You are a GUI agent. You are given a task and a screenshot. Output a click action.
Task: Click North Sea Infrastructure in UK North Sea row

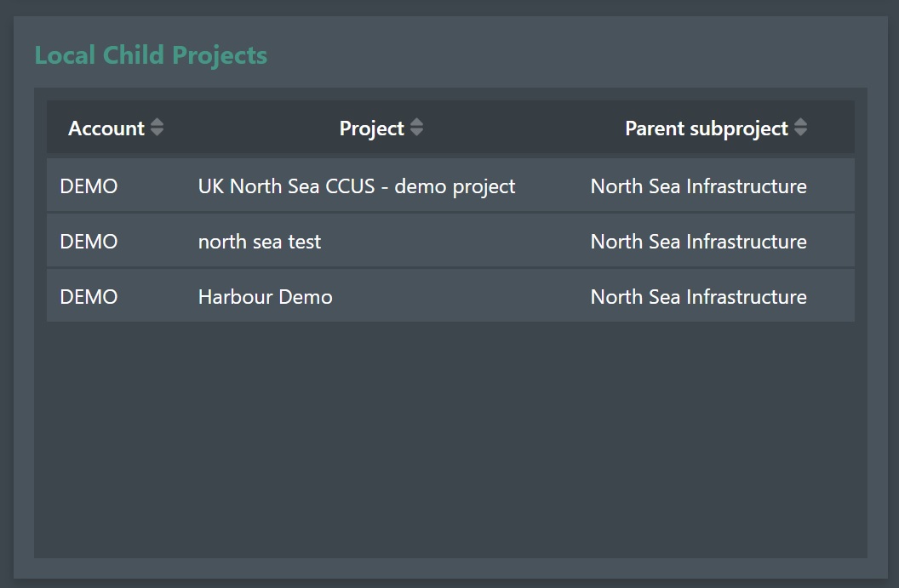(698, 186)
